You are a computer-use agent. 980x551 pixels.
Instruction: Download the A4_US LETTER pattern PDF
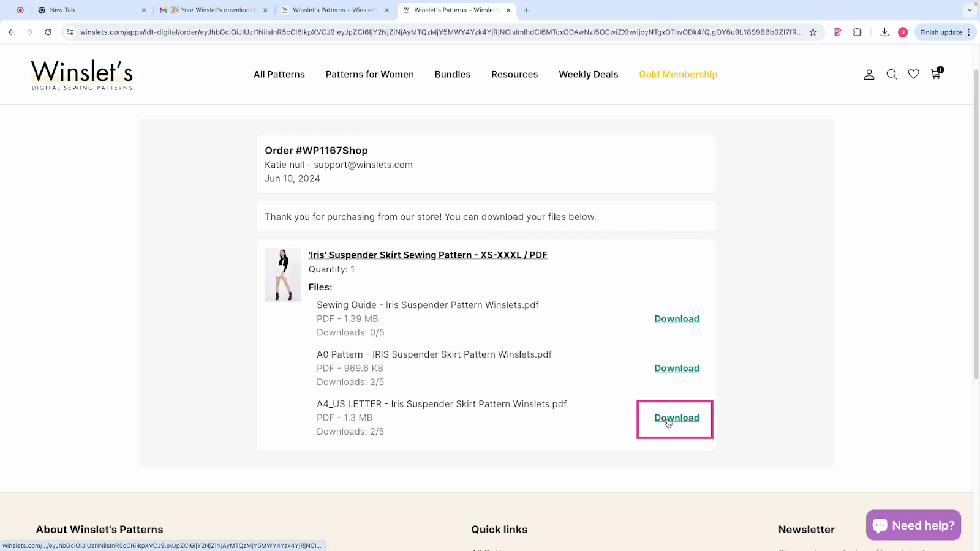[677, 418]
